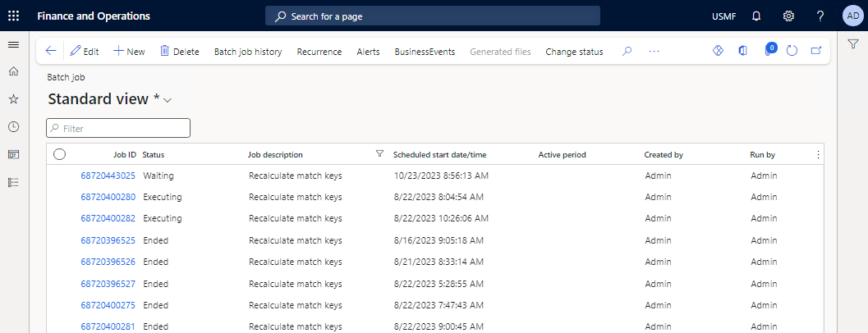
Task: Select the date cell 8/16/2023 9:05:18 AM
Action: (x=439, y=240)
